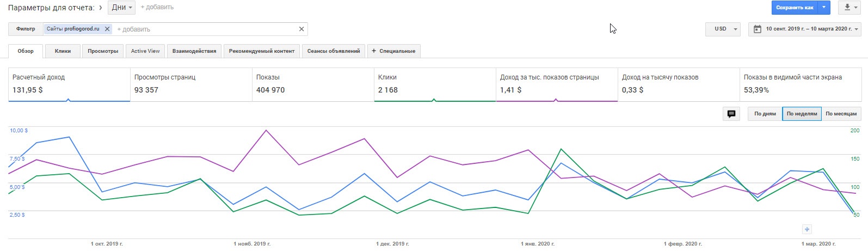
Task: Toggle the Клики metric card
Action: click(x=434, y=84)
